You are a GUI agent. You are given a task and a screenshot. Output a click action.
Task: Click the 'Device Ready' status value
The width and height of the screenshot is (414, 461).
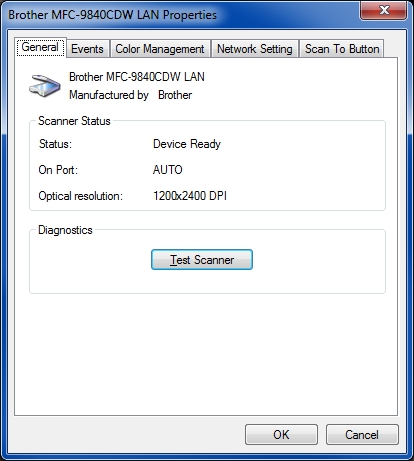click(187, 144)
